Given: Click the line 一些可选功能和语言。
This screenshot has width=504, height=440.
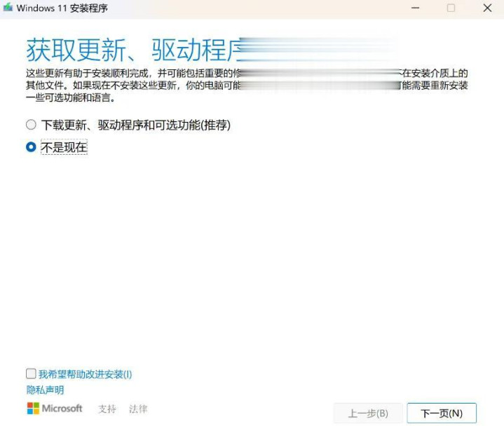Looking at the screenshot, I should (x=71, y=97).
